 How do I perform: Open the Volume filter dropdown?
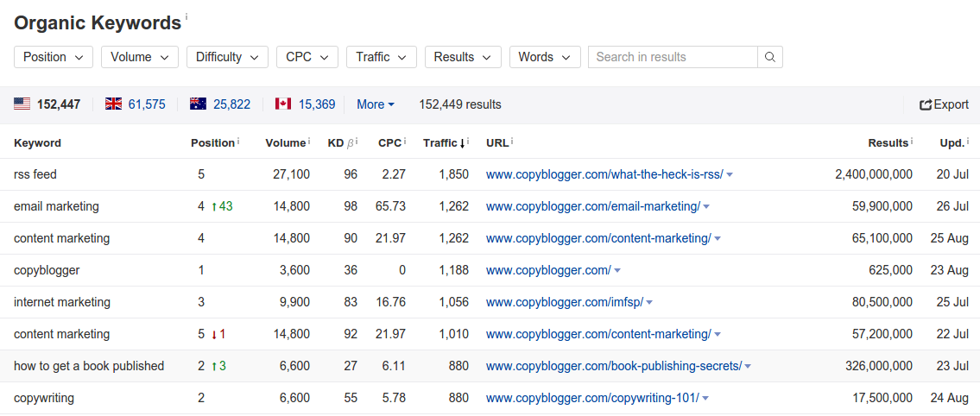pos(139,57)
